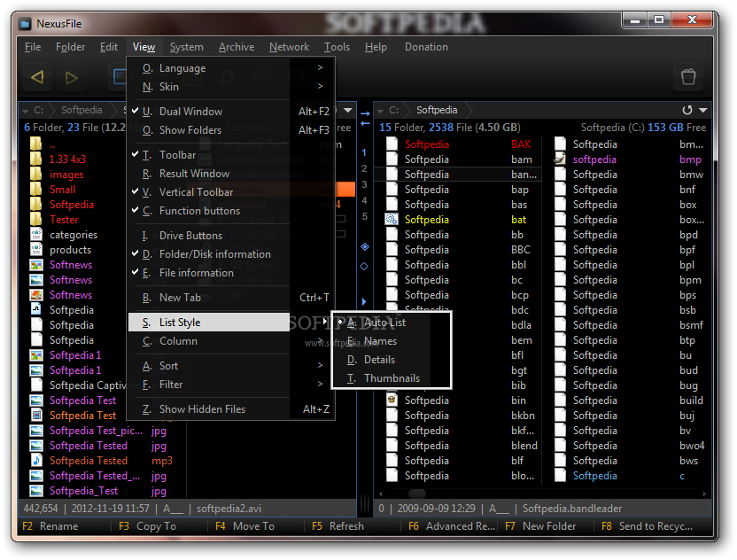Select the images folder icon

35,175
